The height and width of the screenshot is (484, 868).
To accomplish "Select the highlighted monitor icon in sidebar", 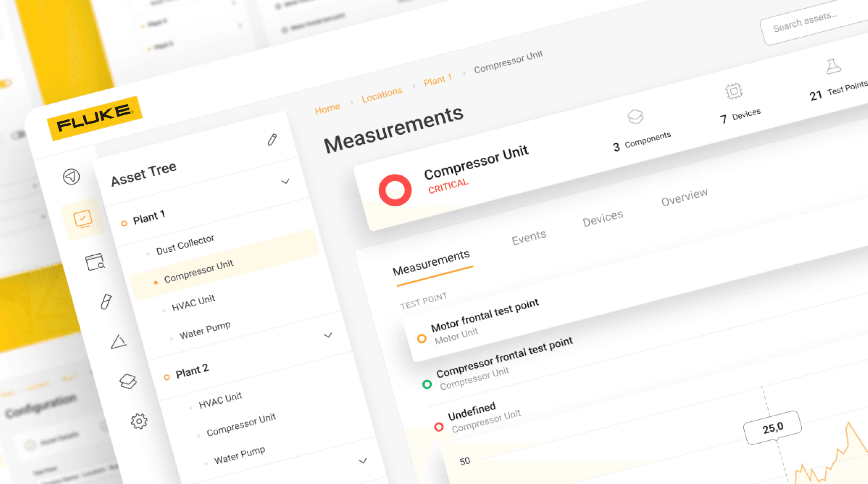I will tap(83, 219).
